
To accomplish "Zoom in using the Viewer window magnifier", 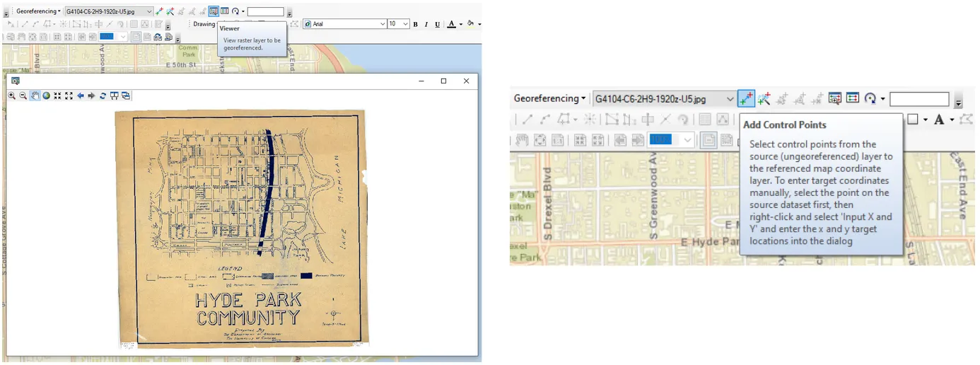I will pyautogui.click(x=12, y=95).
